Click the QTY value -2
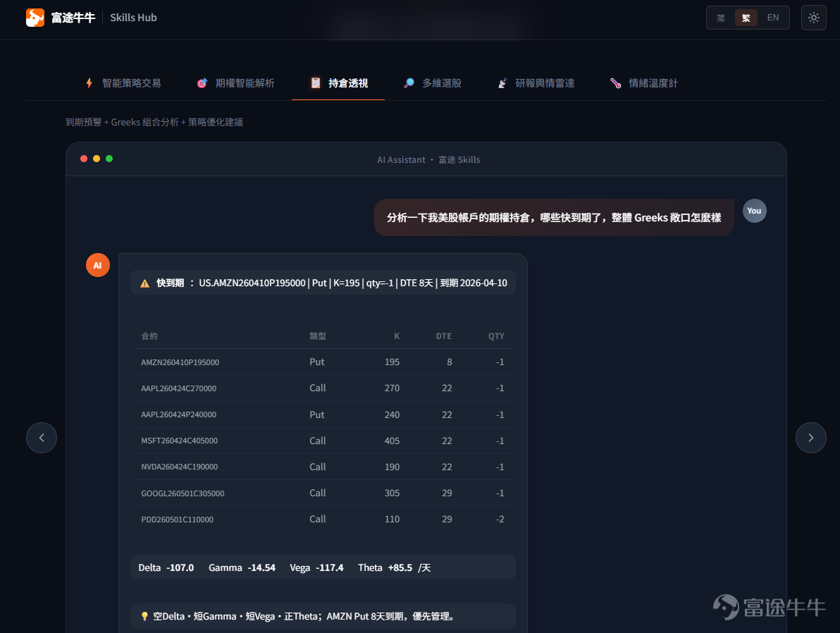 (500, 520)
